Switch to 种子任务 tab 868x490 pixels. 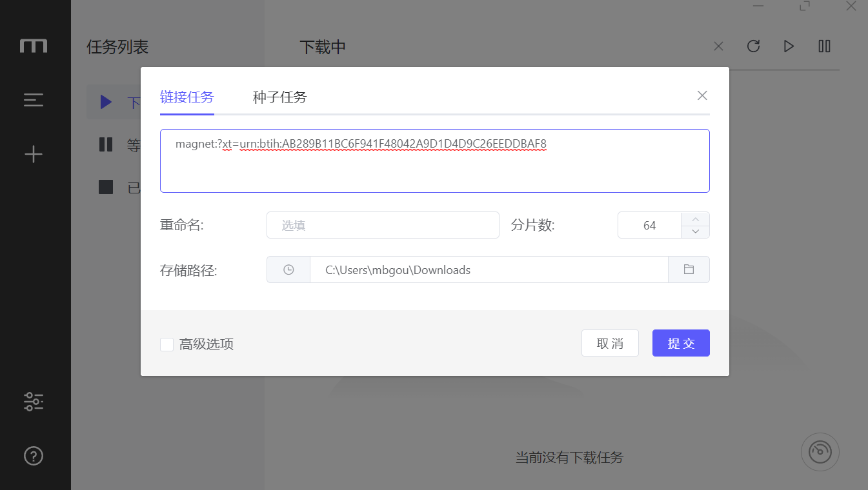click(x=279, y=97)
